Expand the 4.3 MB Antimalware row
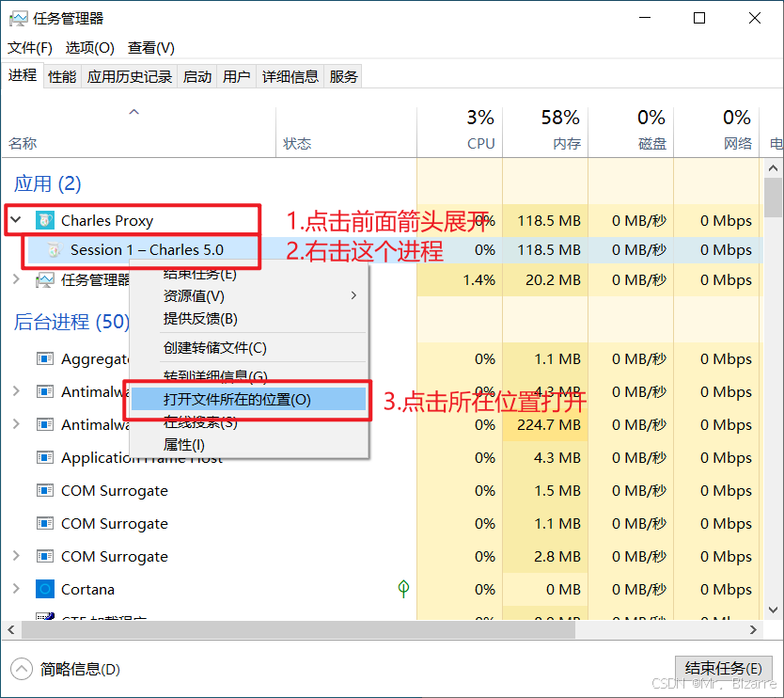Image resolution: width=784 pixels, height=698 pixels. coord(16,390)
